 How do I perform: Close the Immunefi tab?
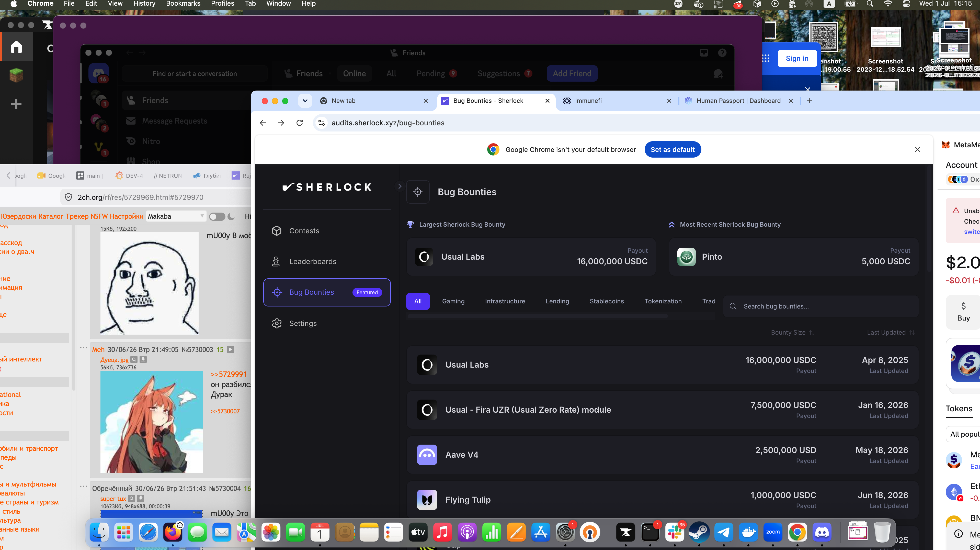pos(669,101)
